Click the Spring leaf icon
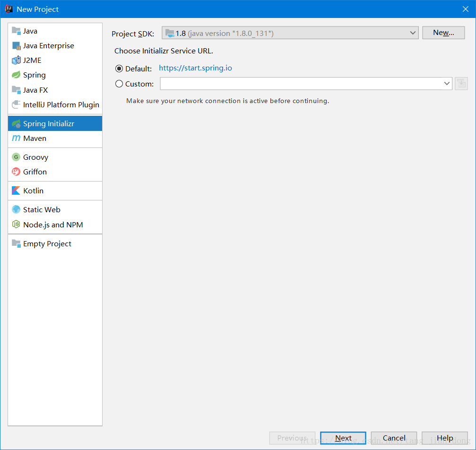The width and height of the screenshot is (476, 450). click(16, 75)
